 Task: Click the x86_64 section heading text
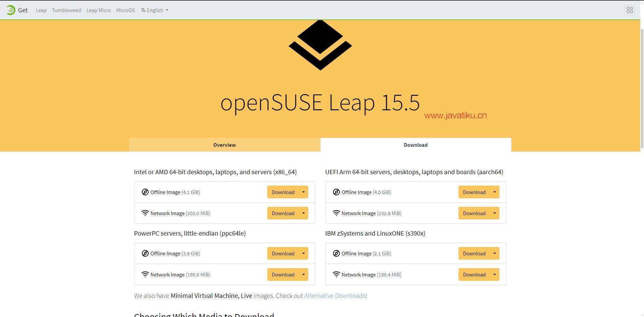(215, 172)
